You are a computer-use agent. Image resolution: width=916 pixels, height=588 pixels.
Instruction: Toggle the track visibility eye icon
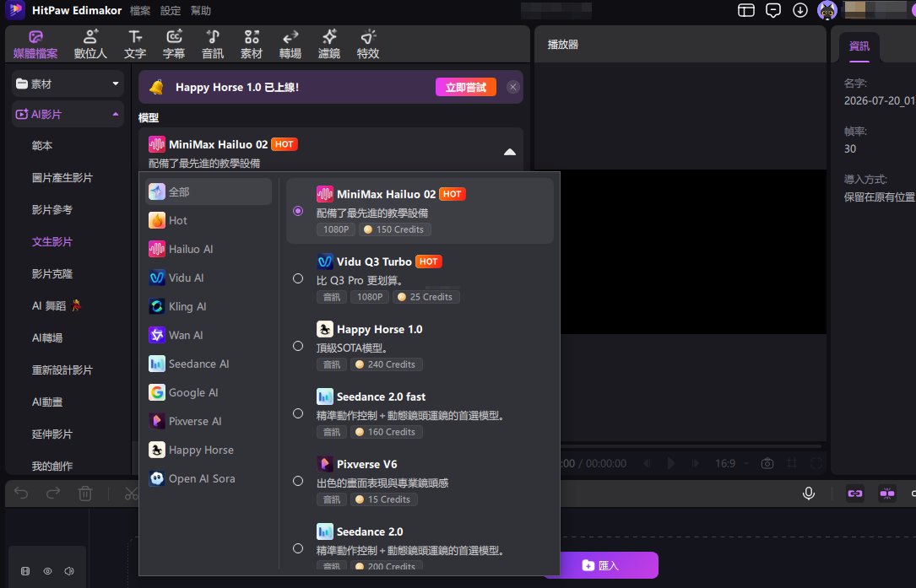tap(47, 571)
